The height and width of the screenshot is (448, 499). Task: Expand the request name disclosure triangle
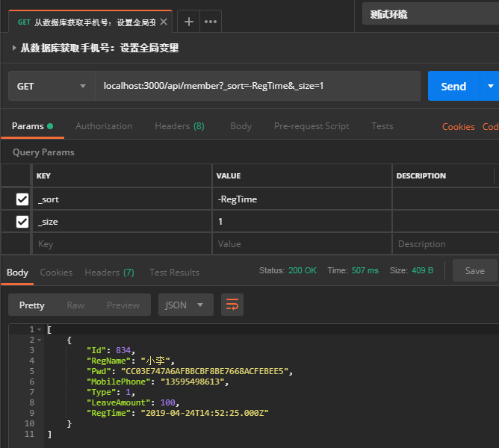14,49
